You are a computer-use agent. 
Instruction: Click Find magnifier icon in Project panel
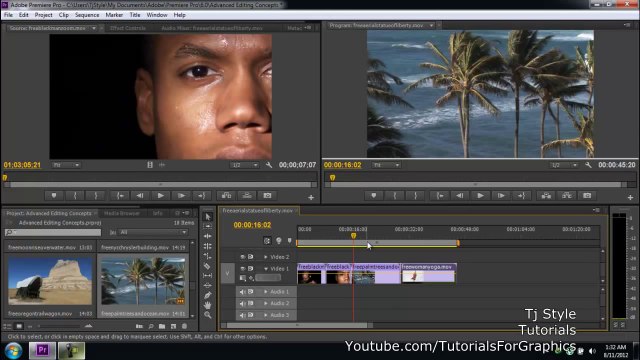(151, 326)
